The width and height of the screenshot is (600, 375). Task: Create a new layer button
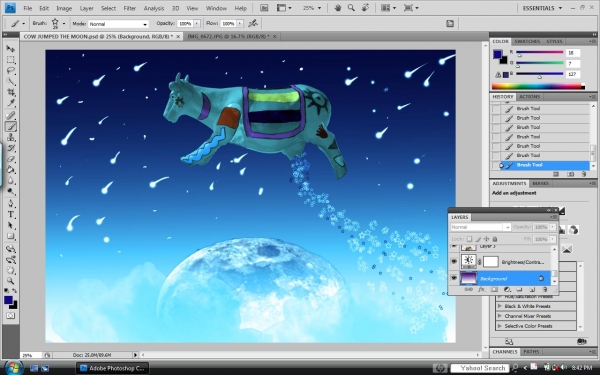532,290
